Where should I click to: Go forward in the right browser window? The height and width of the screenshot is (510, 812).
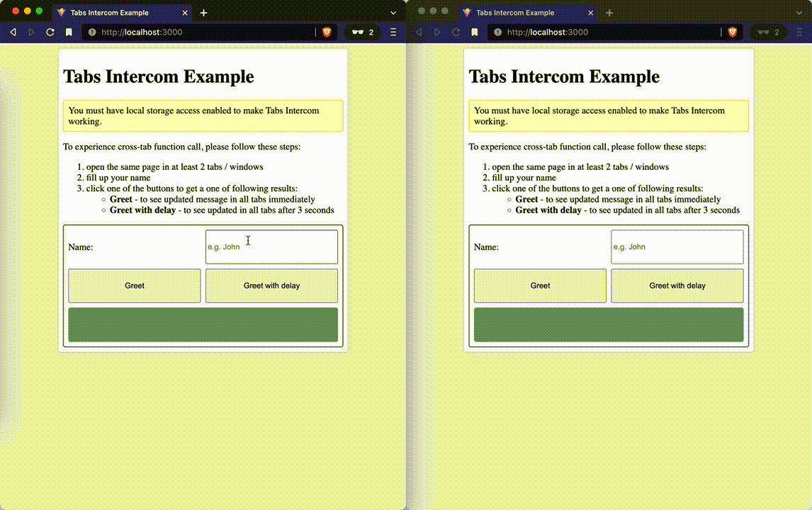click(437, 32)
